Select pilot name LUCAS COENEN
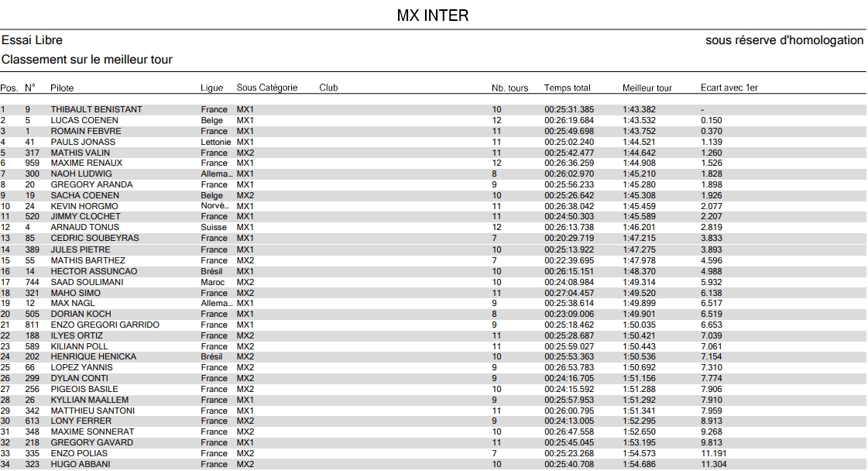This screenshot has height=471, width=868. click(x=84, y=121)
